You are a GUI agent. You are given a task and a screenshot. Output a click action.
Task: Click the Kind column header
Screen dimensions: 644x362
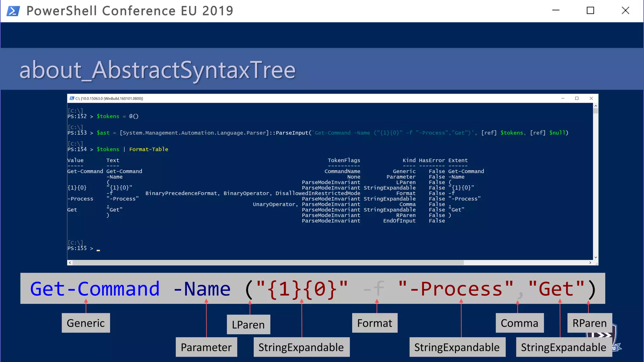[409, 160]
